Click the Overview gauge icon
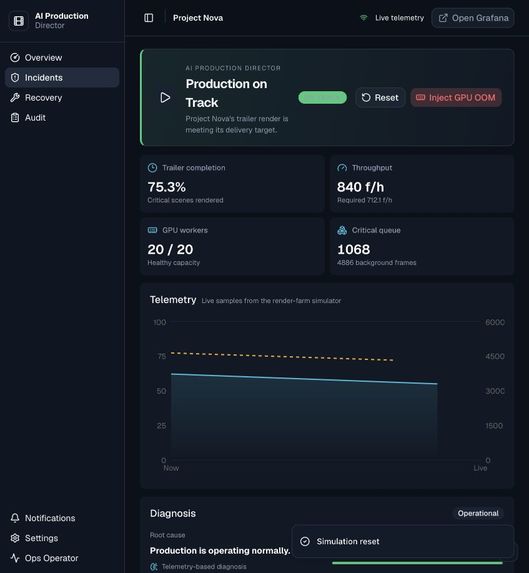The width and height of the screenshot is (529, 573). 15,58
